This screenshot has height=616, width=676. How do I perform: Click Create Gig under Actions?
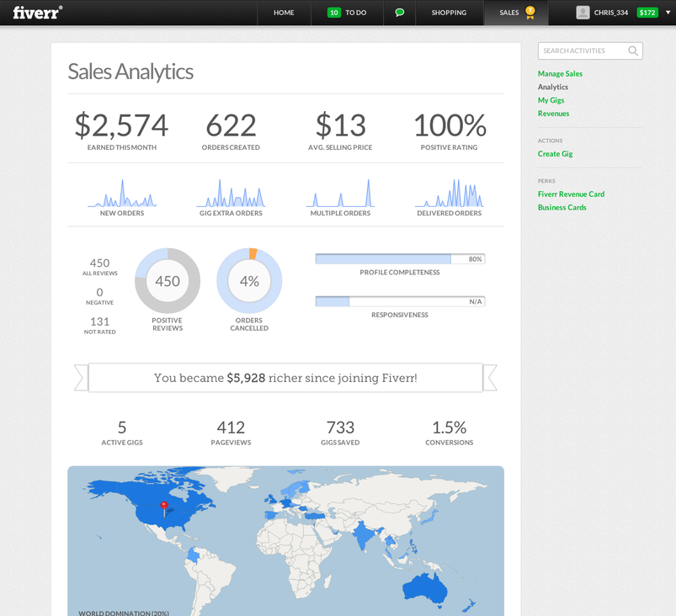tap(555, 153)
